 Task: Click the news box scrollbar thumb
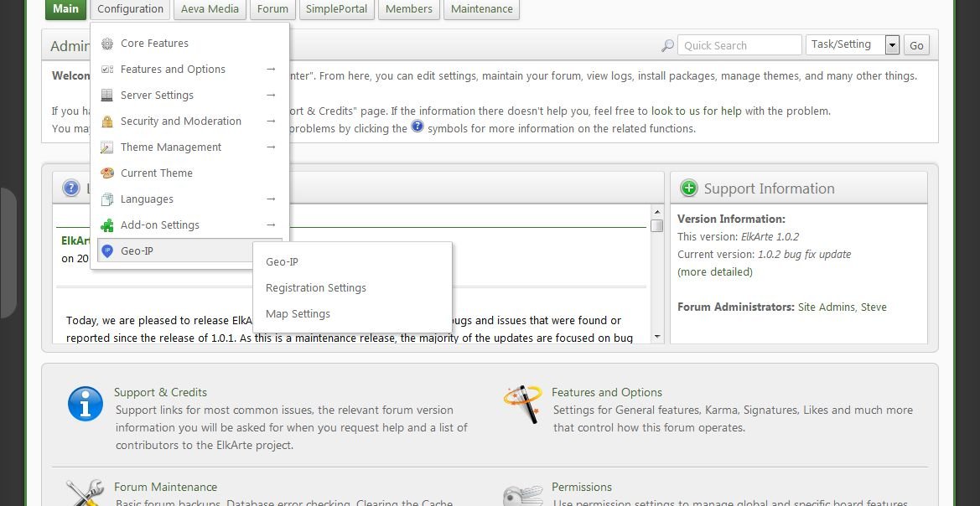pyautogui.click(x=657, y=225)
